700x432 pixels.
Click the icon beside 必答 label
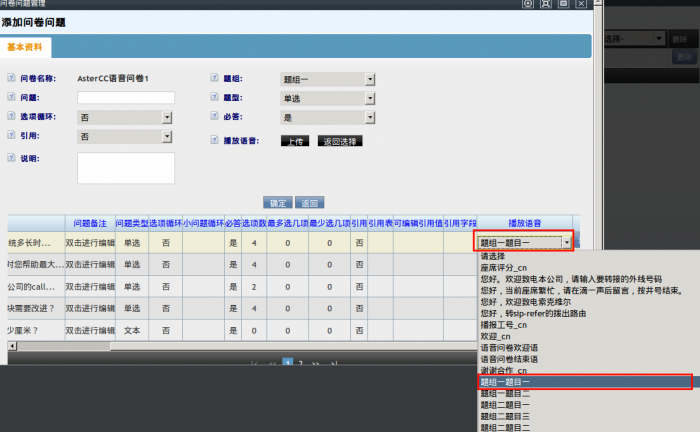pyautogui.click(x=214, y=117)
